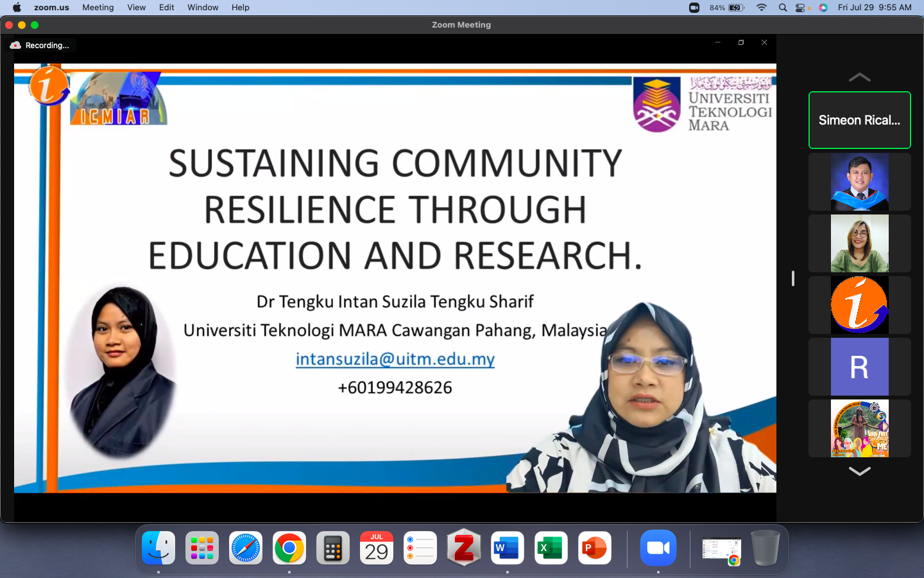
Task: Open Zoom app from the dock
Action: coord(658,548)
